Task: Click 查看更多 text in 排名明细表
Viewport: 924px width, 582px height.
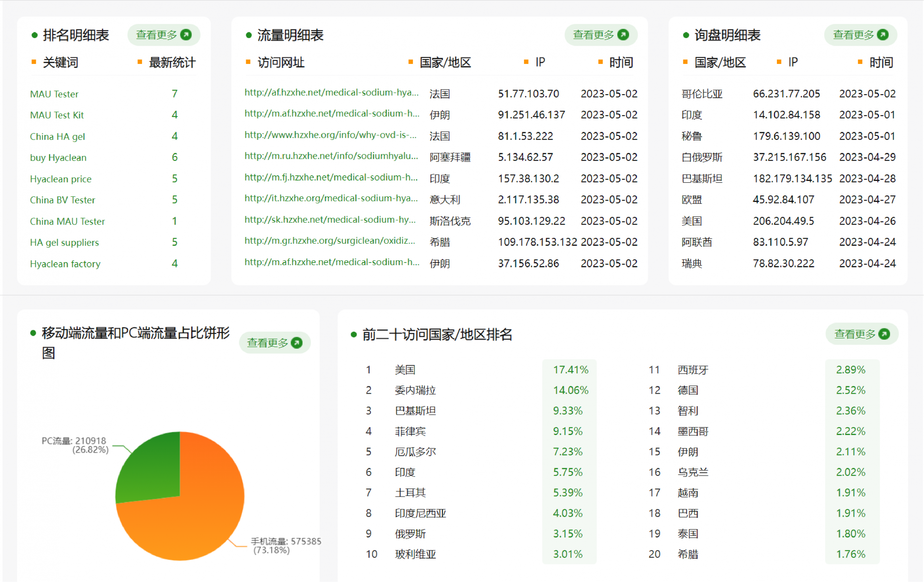Action: click(157, 35)
